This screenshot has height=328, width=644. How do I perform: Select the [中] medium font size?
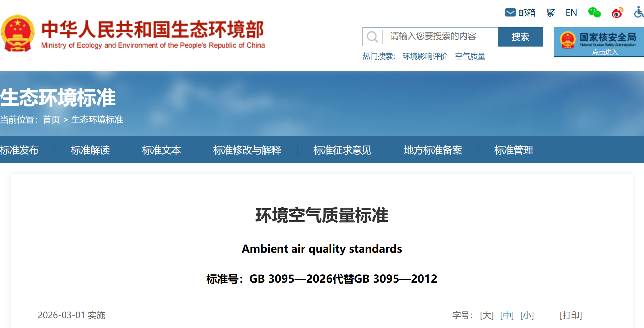[507, 315]
